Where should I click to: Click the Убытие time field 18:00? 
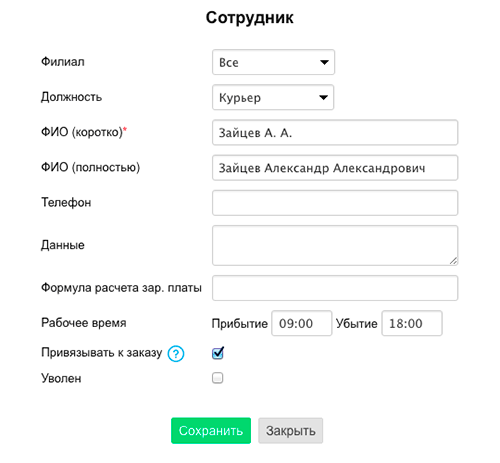coord(412,323)
